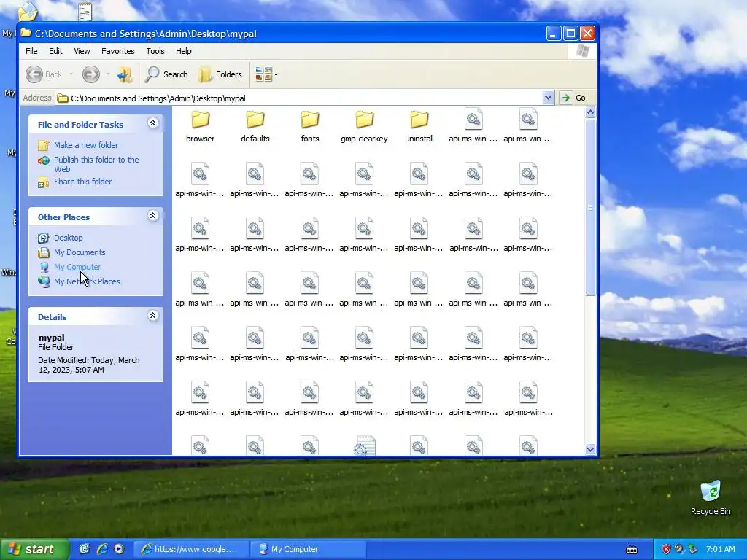Click the Share this folder link
747x560 pixels.
click(x=82, y=182)
